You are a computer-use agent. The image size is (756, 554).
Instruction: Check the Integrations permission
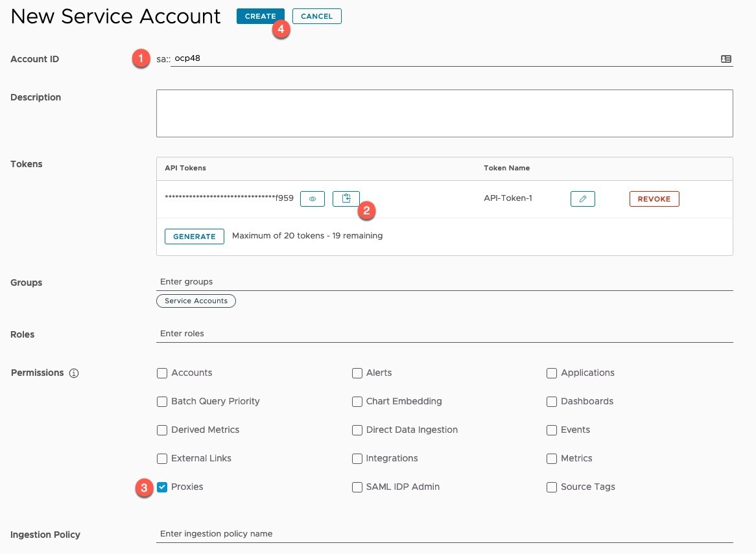[x=357, y=458]
